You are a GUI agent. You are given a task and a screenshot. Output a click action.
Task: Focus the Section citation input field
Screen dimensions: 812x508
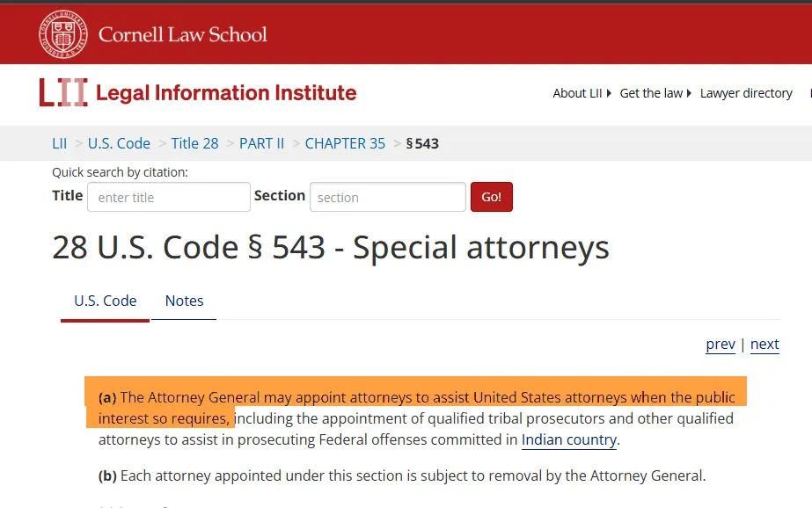[x=387, y=198]
